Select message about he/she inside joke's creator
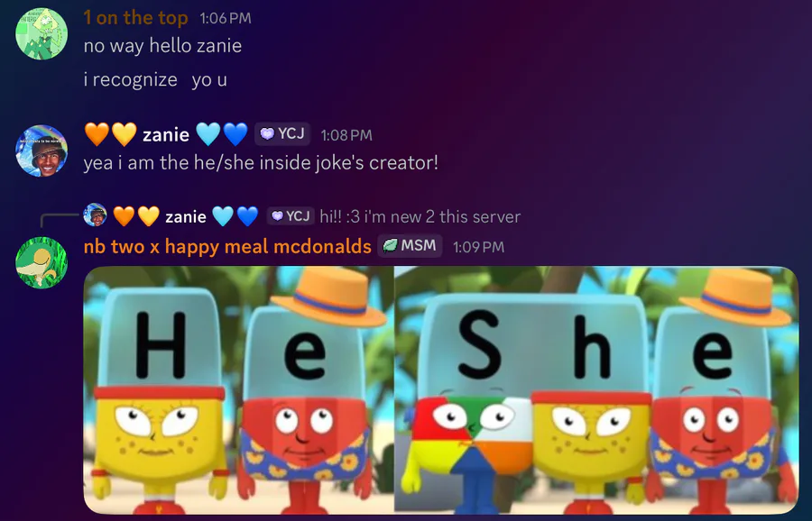 point(261,163)
